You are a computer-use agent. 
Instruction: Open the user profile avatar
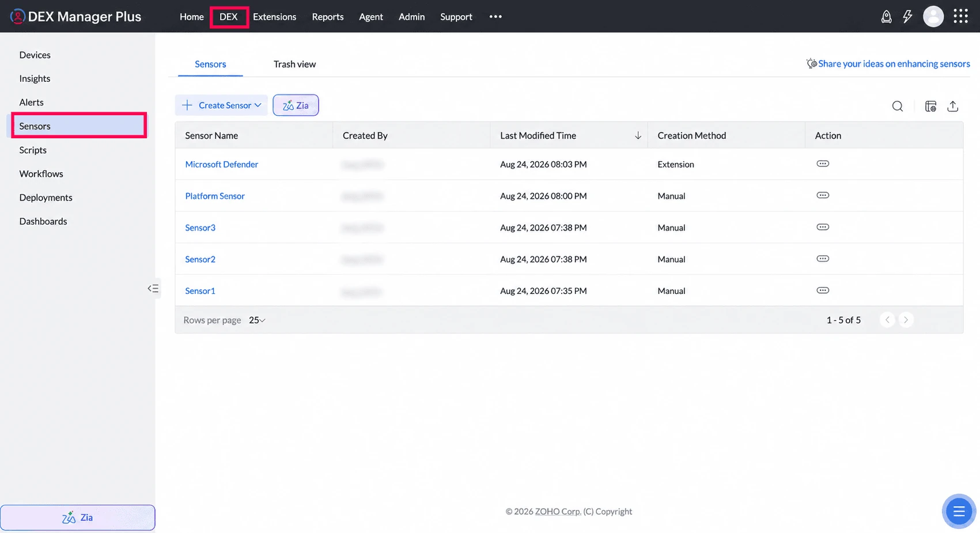click(x=933, y=17)
